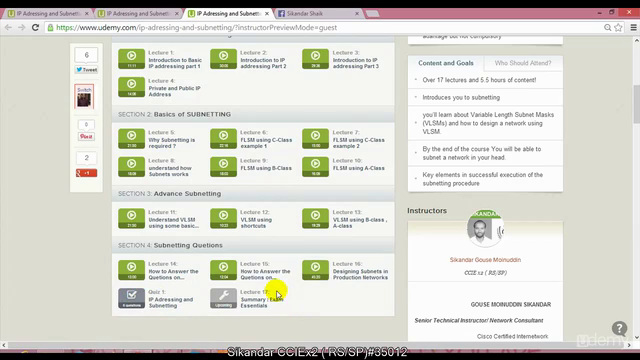Close the Sikandar Shaik tab
The height and width of the screenshot is (360, 640).
357,13
